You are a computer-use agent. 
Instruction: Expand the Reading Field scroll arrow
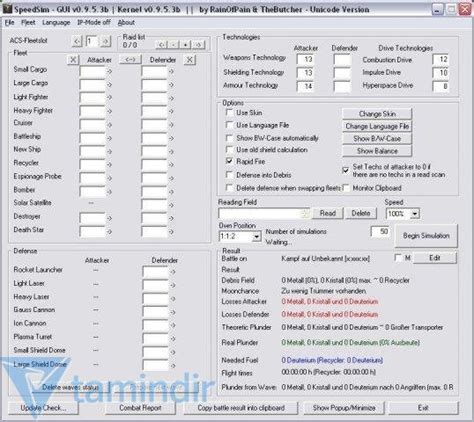[x=305, y=213]
